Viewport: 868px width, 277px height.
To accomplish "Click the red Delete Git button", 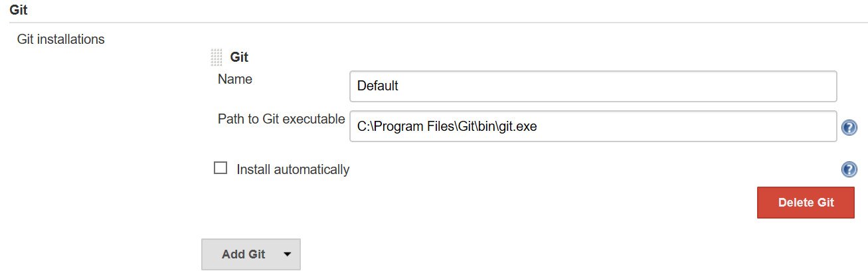I will [806, 203].
